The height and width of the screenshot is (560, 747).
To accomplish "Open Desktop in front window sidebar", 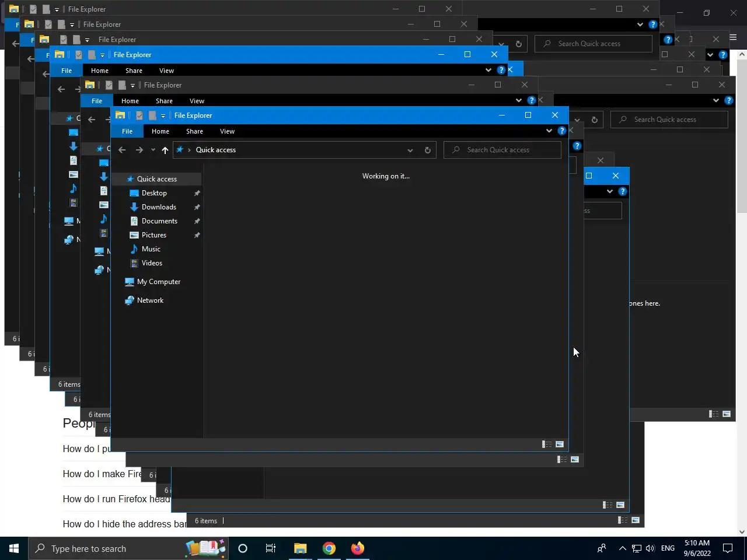I will pyautogui.click(x=154, y=193).
